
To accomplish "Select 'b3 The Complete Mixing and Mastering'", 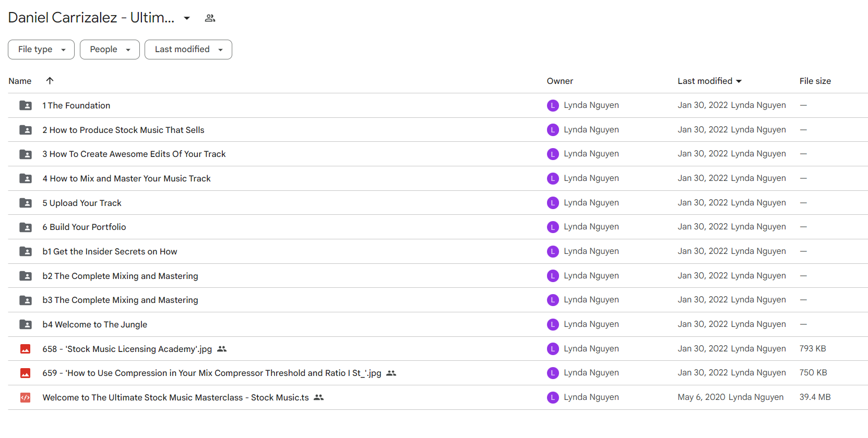I will (120, 300).
